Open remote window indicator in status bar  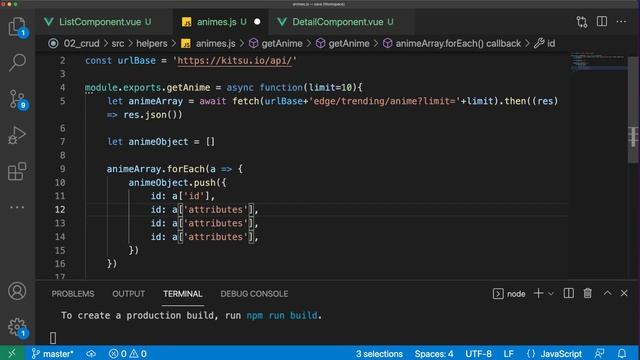tap(12, 353)
